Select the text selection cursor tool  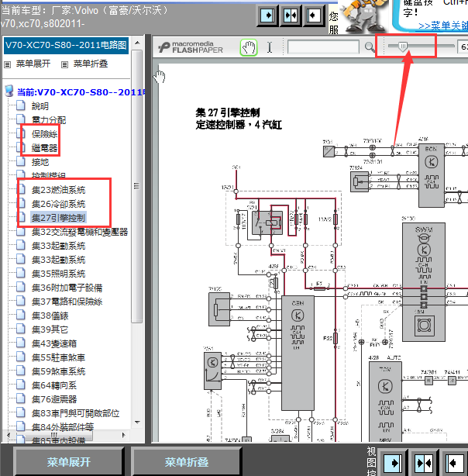tap(270, 47)
